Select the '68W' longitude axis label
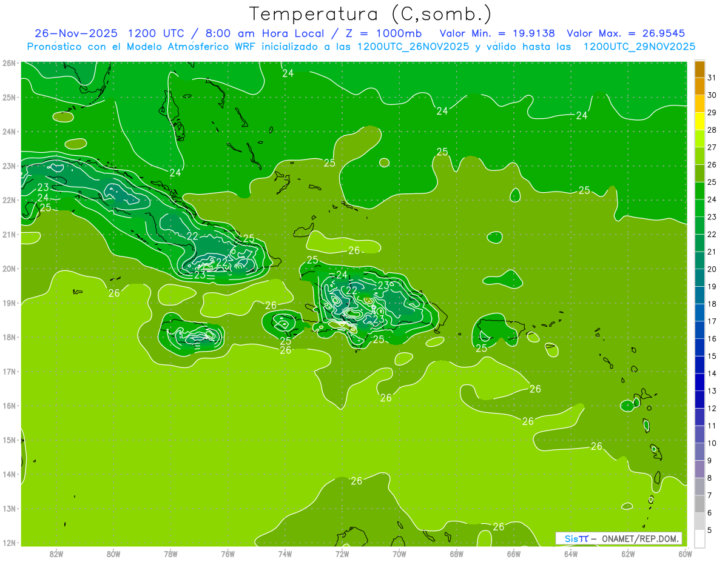This screenshot has height=562, width=728. pos(456,554)
